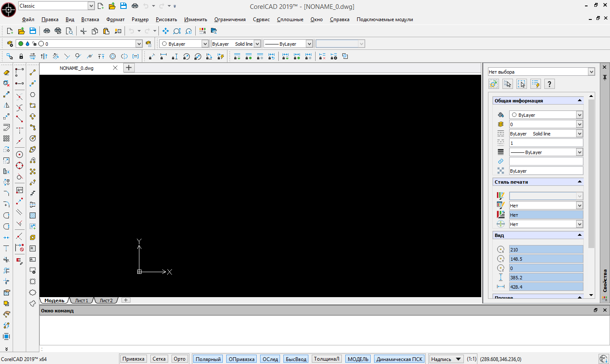The width and height of the screenshot is (610, 364).
Task: Open the line weight ByLayer dropdown in toolbar
Action: click(309, 44)
